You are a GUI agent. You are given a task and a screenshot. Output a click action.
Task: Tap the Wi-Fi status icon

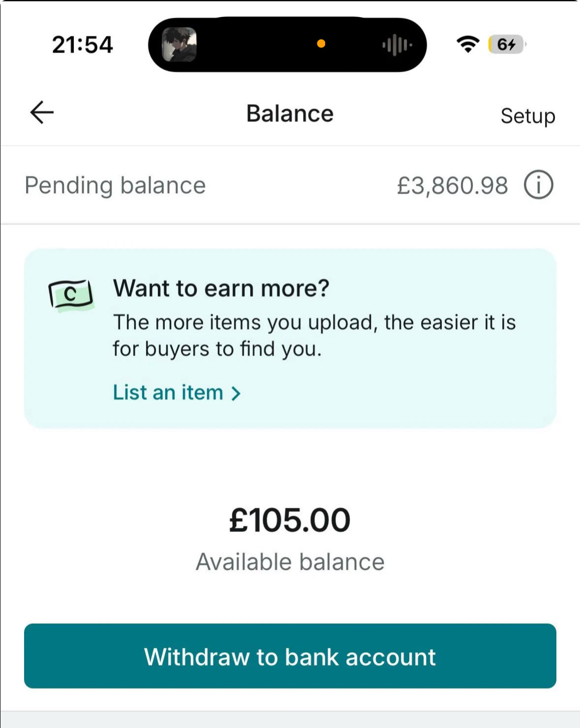[467, 44]
